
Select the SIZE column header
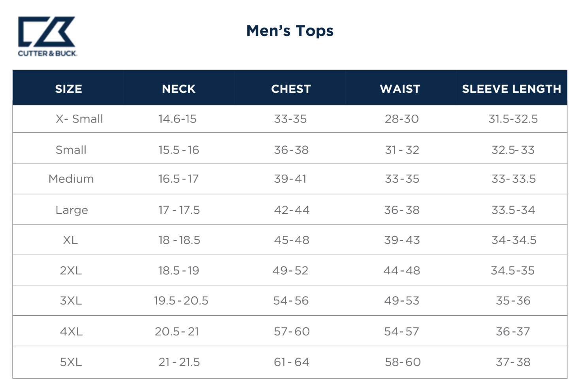(x=69, y=89)
